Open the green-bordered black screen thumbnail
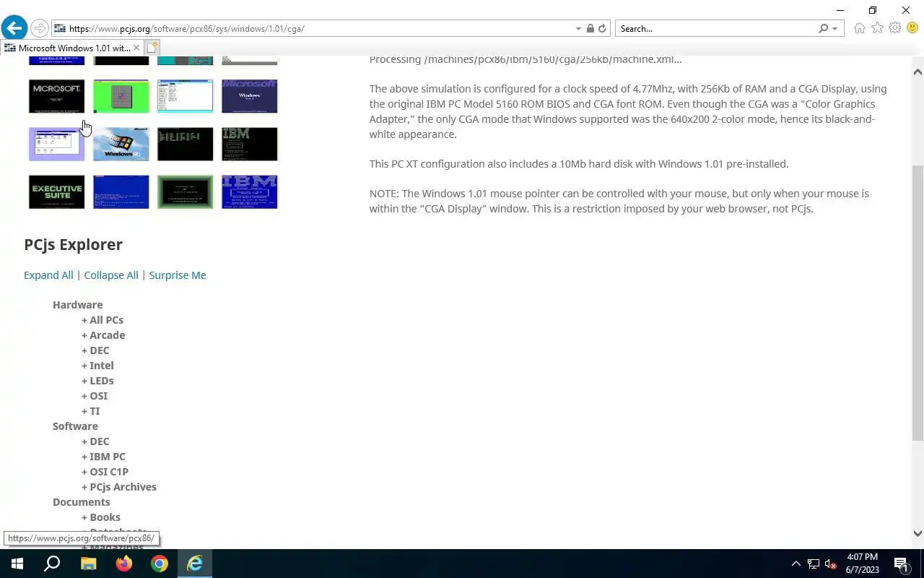924x578 pixels. coord(185,191)
